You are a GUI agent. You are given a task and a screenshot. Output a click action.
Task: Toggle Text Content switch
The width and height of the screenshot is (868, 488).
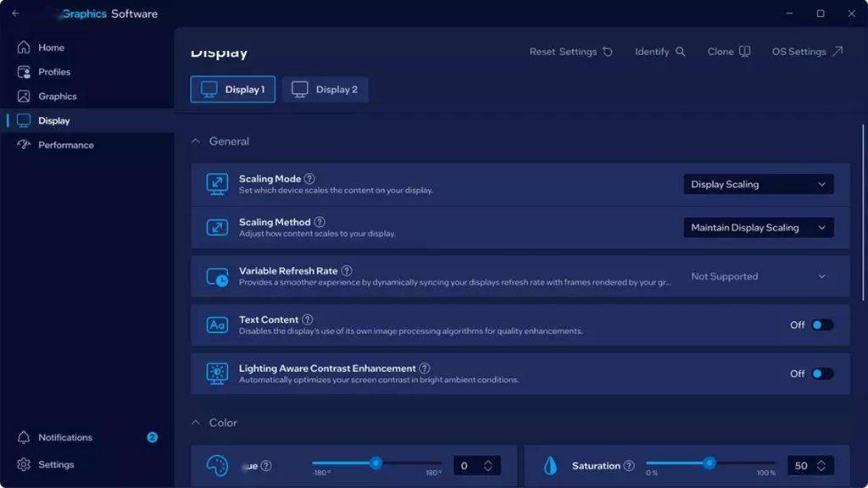point(822,324)
